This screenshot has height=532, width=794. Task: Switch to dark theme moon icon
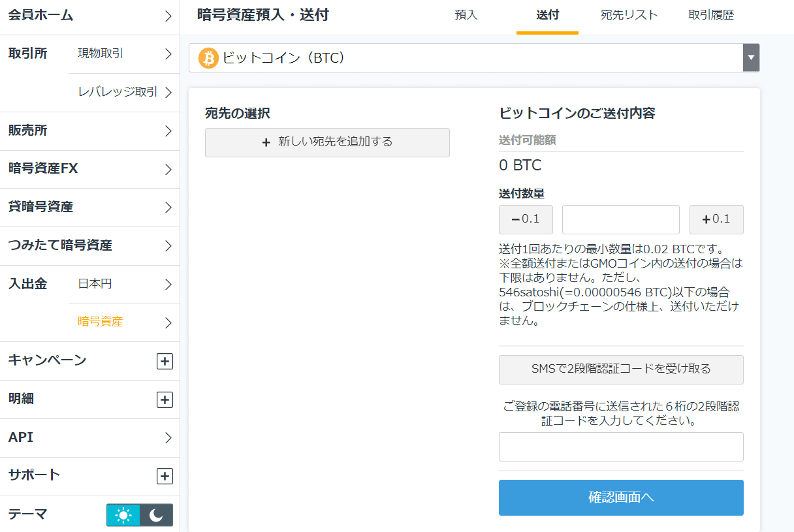point(157,515)
